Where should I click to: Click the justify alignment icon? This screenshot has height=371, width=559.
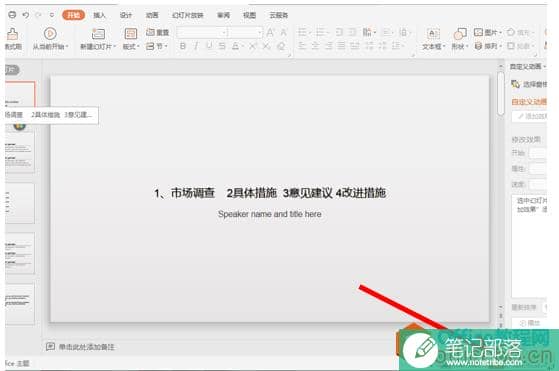pos(342,46)
